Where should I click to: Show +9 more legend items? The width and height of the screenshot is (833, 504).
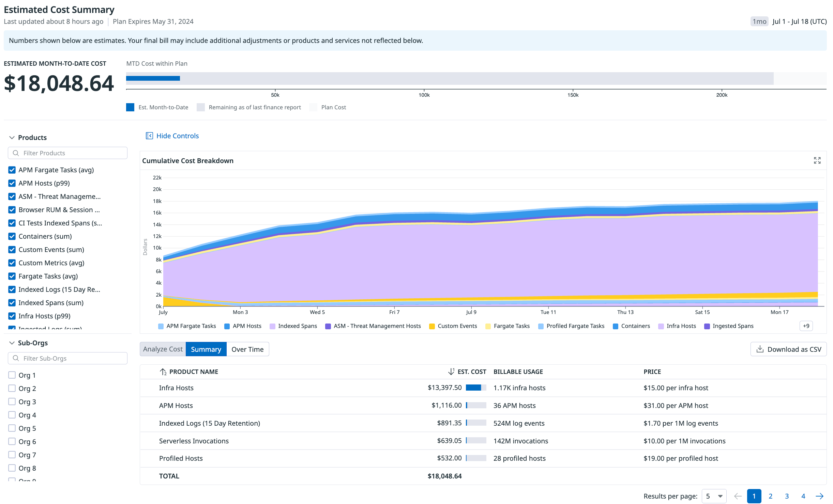tap(806, 326)
